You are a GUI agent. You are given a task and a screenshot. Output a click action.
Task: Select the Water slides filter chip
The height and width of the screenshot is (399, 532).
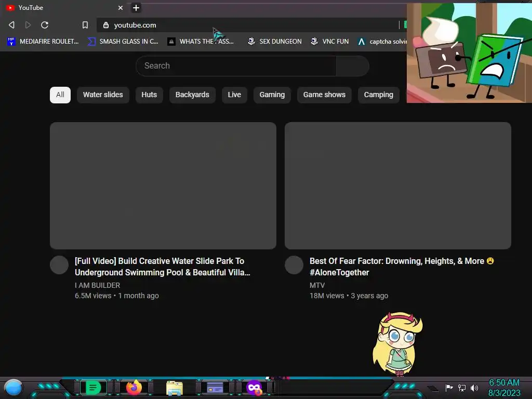click(103, 95)
